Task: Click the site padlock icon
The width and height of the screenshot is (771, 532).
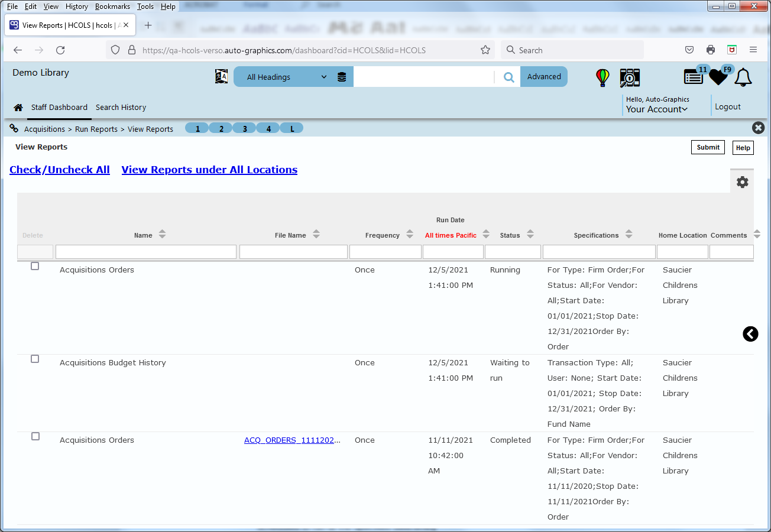Action: (131, 50)
